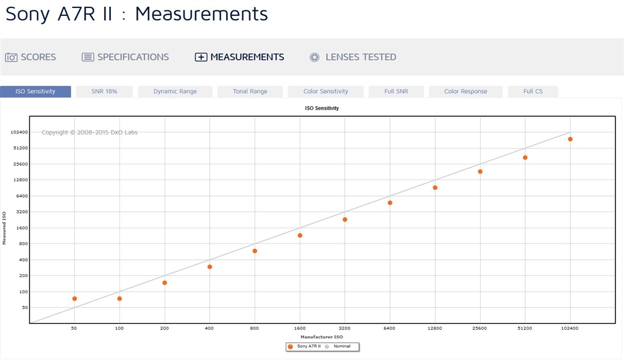Click the data point at manufacturer ISO 200
This screenshot has width=624, height=364.
tap(165, 283)
